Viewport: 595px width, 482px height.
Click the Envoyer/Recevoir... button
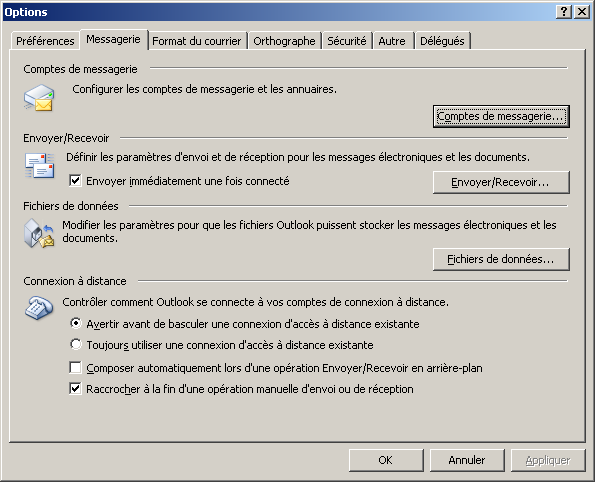click(501, 183)
